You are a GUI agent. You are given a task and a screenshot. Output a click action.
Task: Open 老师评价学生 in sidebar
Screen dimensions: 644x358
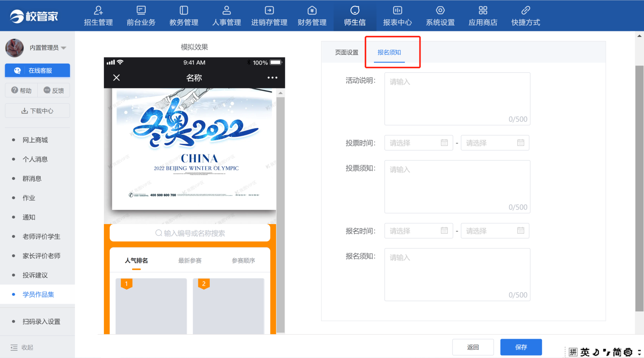[41, 237]
